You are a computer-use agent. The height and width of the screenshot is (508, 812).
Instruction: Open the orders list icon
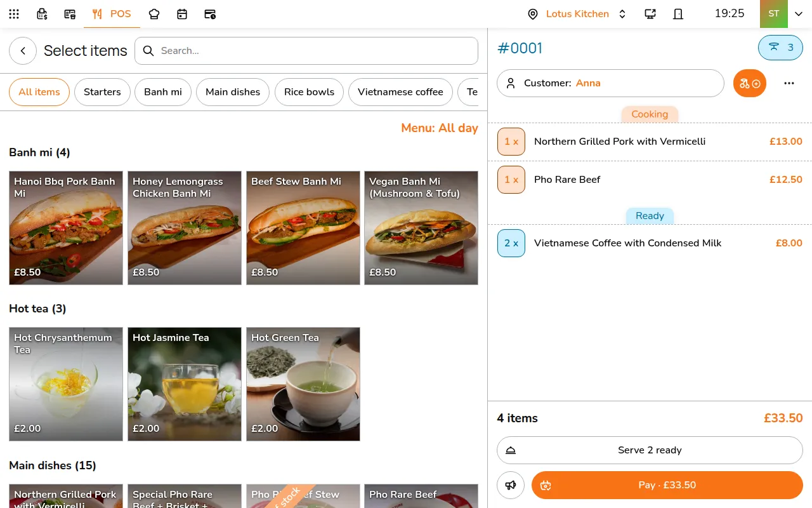(x=70, y=14)
